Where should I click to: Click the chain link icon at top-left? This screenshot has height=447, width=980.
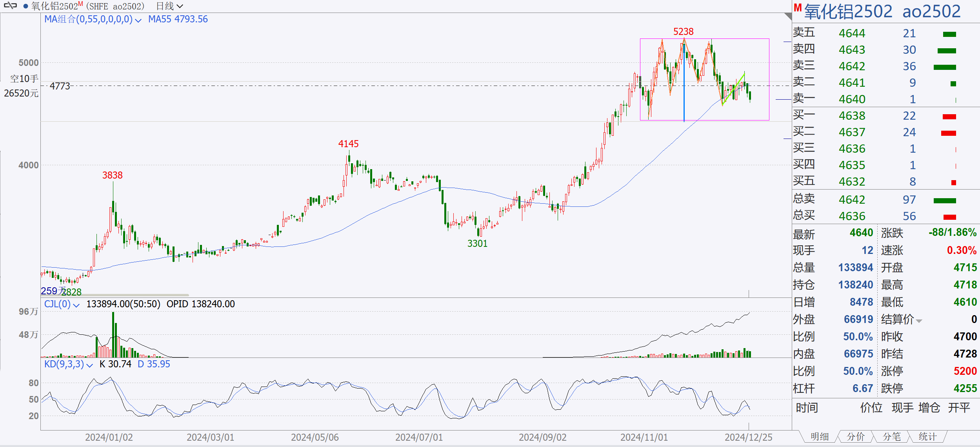click(x=11, y=6)
